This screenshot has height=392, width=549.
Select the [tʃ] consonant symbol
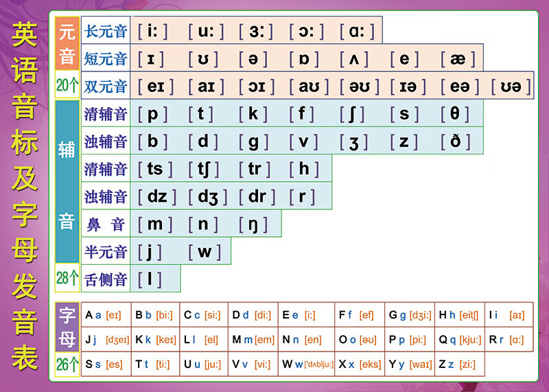[x=205, y=169]
